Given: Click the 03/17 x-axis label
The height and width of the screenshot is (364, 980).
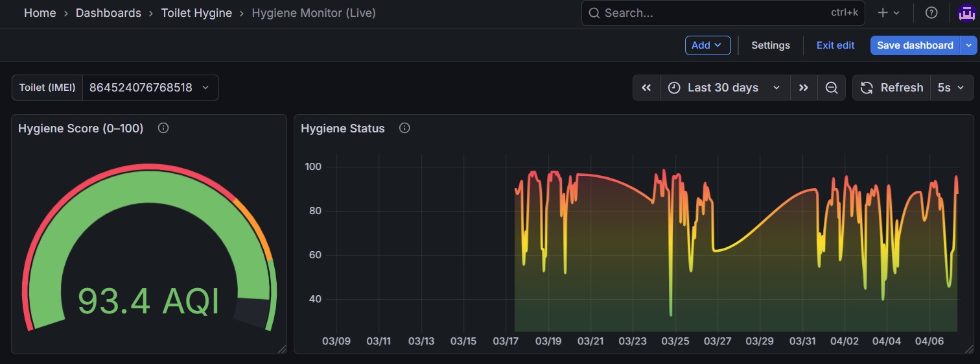Looking at the screenshot, I should 506,341.
